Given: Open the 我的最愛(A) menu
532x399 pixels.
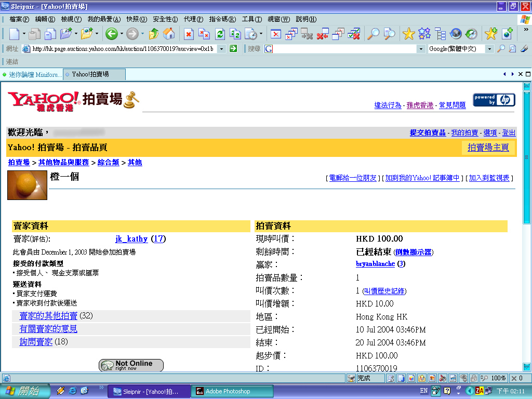Looking at the screenshot, I should (x=104, y=19).
